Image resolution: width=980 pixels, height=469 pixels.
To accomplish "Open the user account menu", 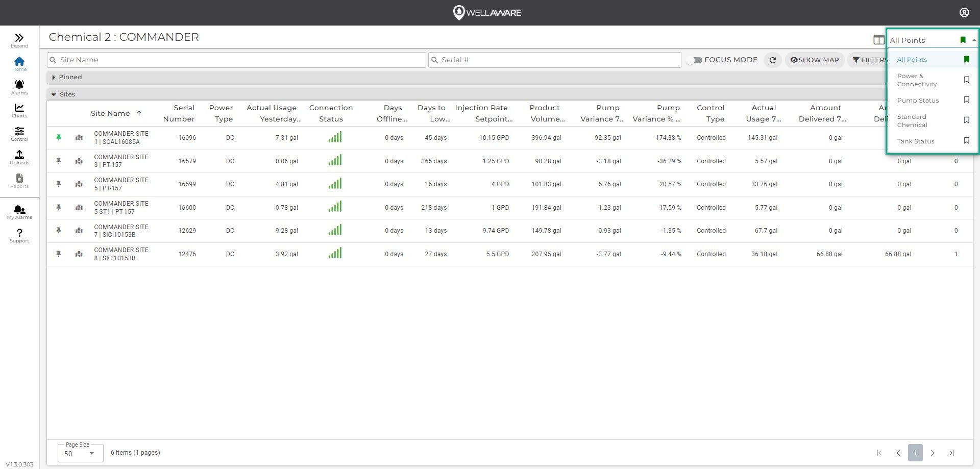I will (964, 12).
